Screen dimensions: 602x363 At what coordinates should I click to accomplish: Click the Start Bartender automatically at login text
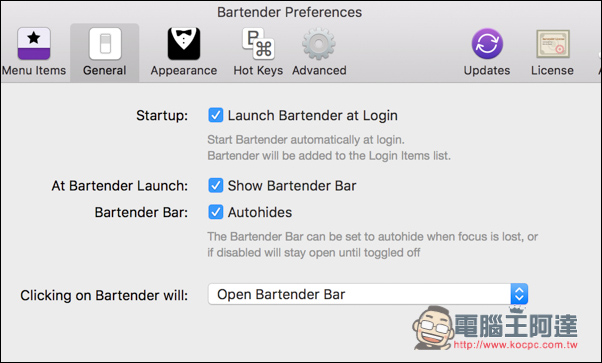[x=306, y=140]
